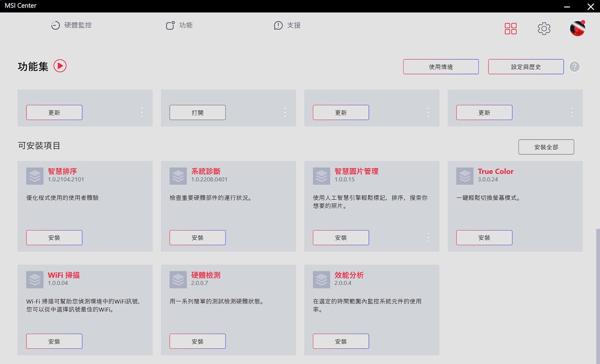Click the 功能集 heading
Screen dimensions: 600x364
pyautogui.click(x=33, y=67)
